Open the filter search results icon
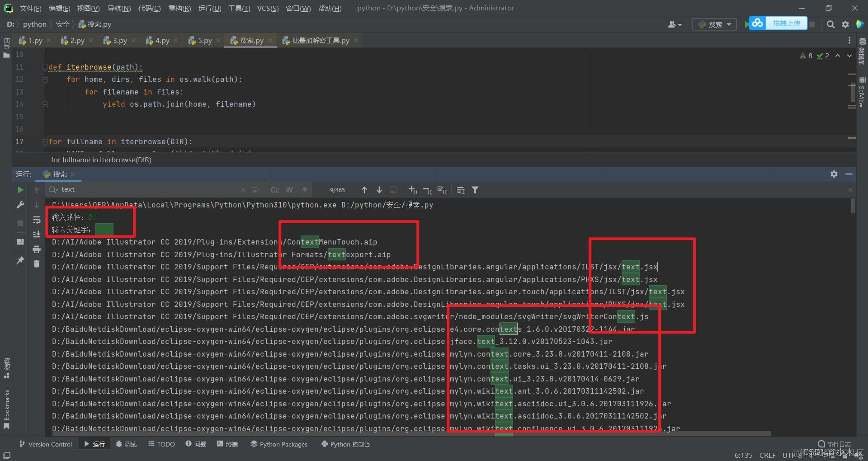Viewport: 868px width, 461px height. tap(475, 190)
